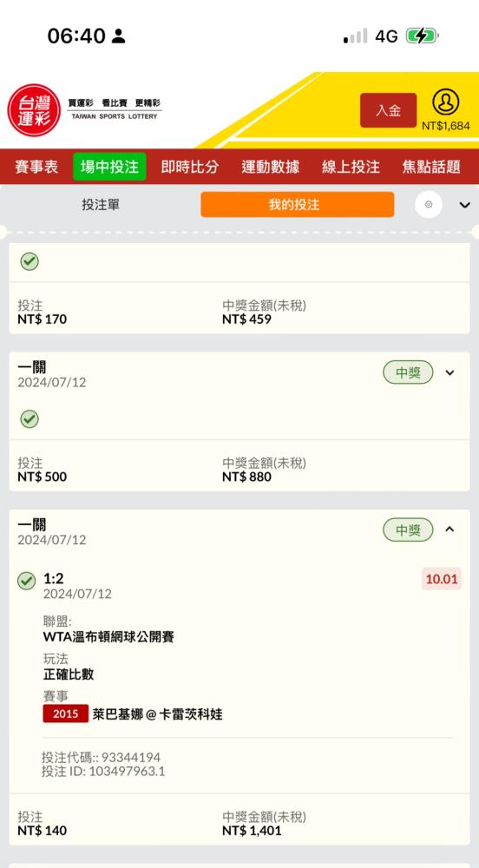Viewport: 479px width, 868px height.
Task: Click the check icon above NT$ 170 bet
Action: coord(30,262)
